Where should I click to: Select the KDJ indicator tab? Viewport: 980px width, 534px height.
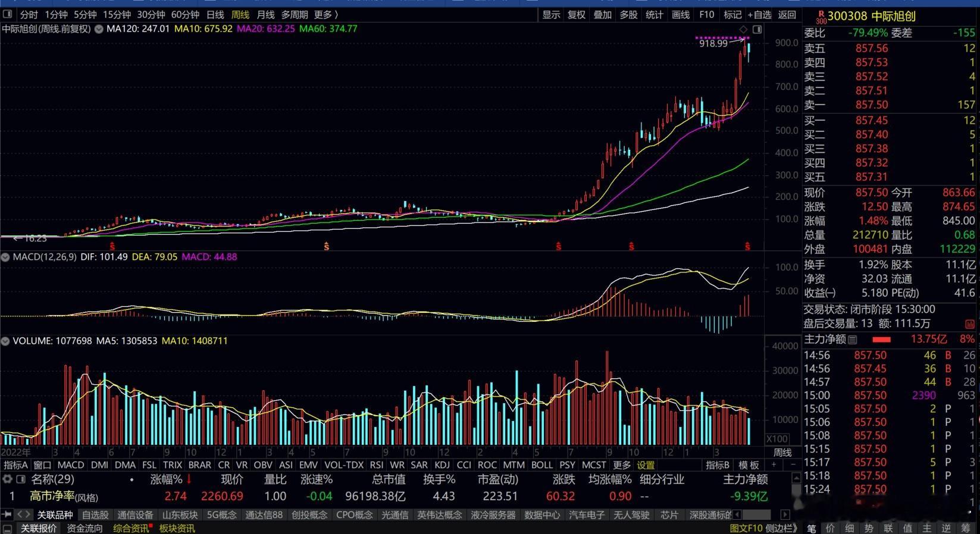442,465
